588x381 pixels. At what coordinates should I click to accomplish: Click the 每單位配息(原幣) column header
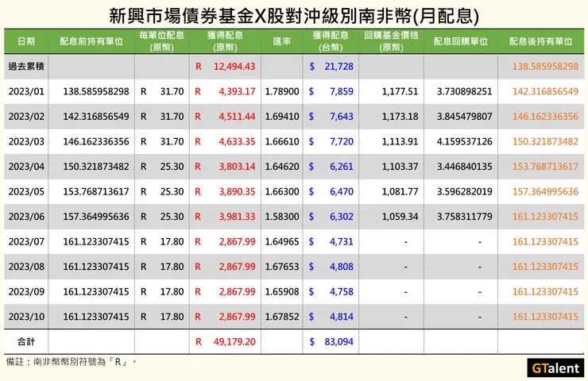[x=161, y=41]
